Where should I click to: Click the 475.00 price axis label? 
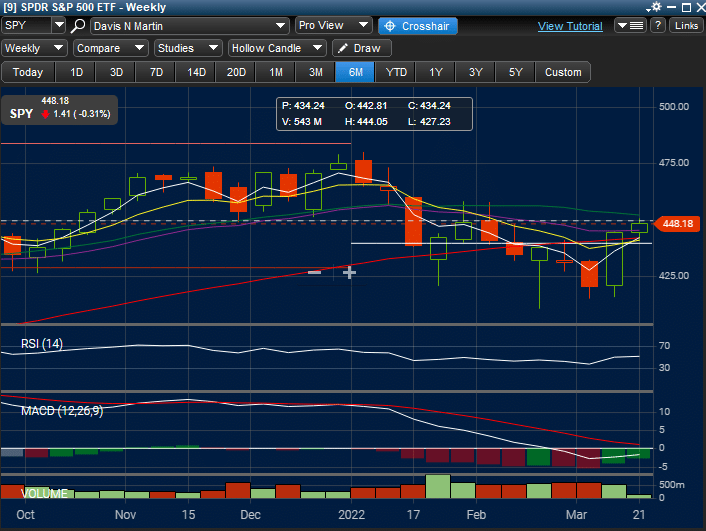tap(674, 163)
